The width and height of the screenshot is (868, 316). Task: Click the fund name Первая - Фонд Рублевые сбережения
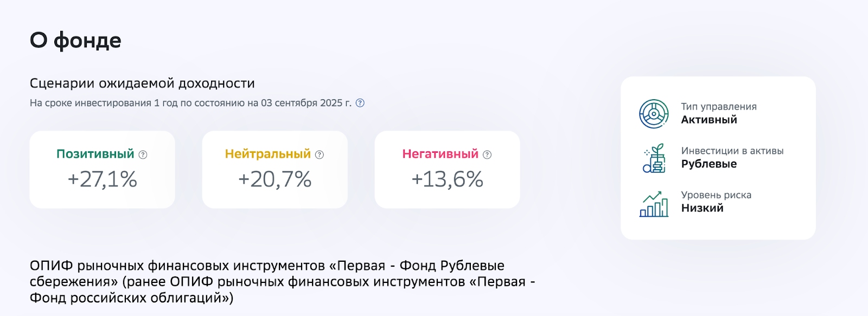[x=282, y=281]
